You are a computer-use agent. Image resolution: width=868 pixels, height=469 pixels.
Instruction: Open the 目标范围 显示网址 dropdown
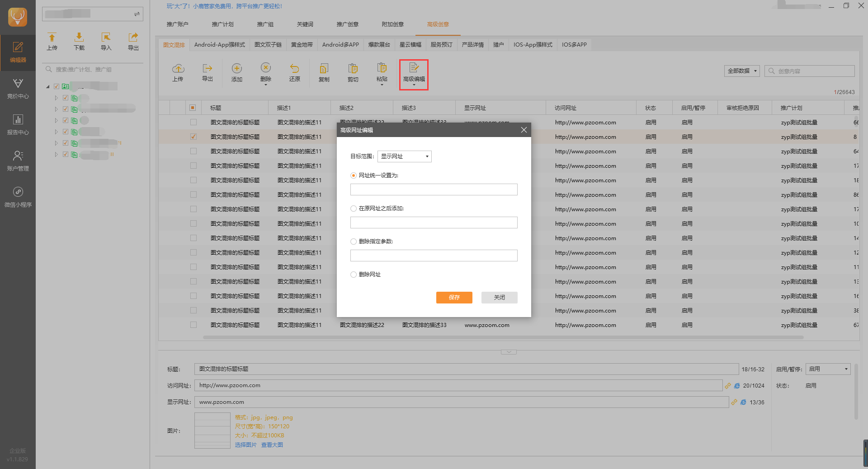(x=405, y=156)
